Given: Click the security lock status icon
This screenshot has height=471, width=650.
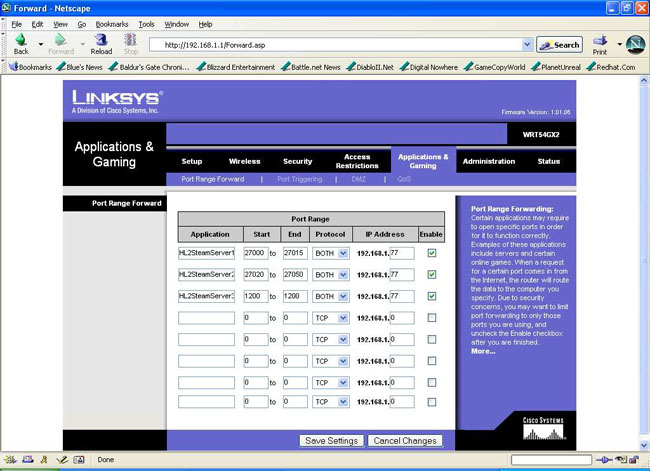Looking at the screenshot, I should coord(634,459).
